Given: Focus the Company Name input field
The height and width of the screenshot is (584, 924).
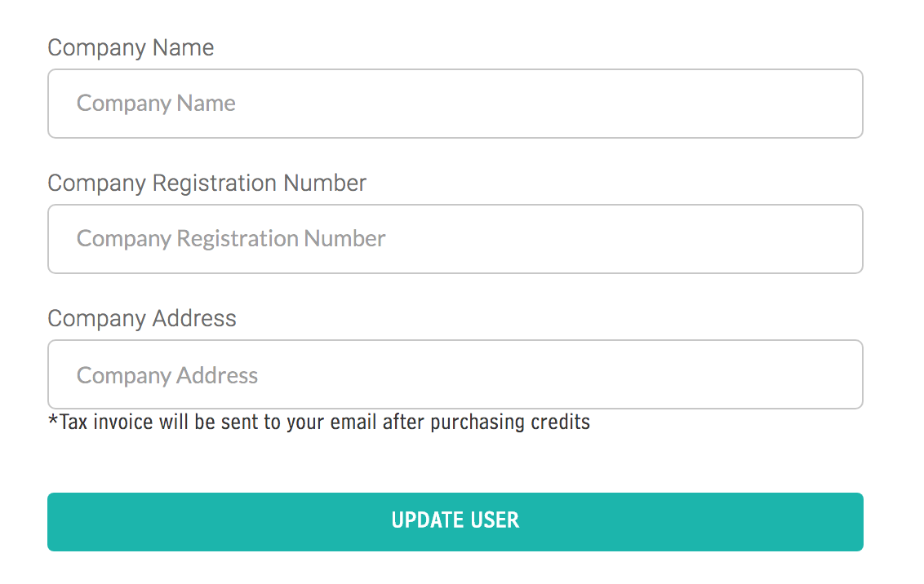Looking at the screenshot, I should [x=455, y=104].
